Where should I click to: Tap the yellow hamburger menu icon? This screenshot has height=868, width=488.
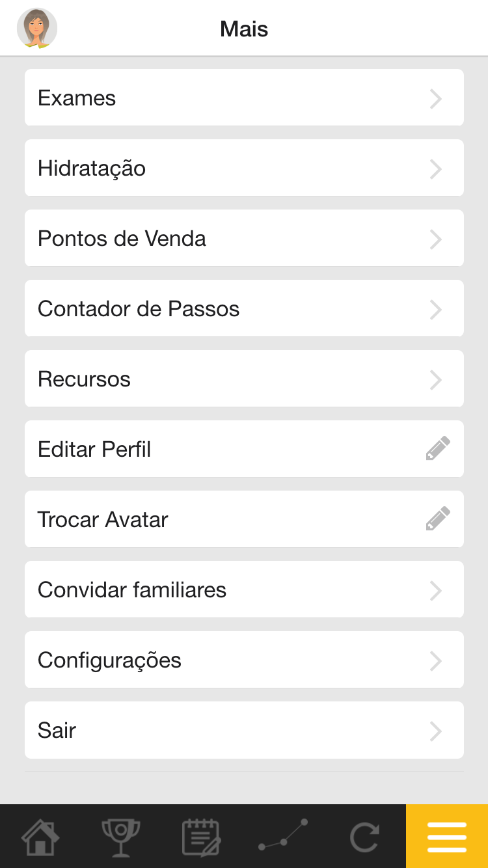click(447, 836)
